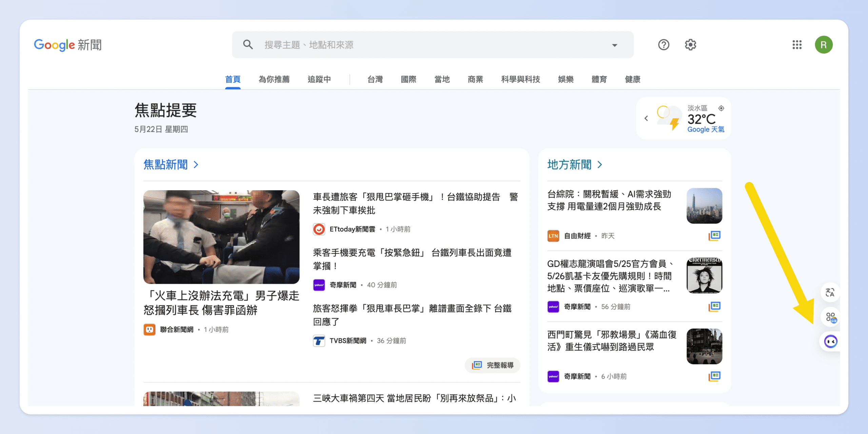Image resolution: width=868 pixels, height=434 pixels.
Task: Open the green R account avatar
Action: [824, 44]
